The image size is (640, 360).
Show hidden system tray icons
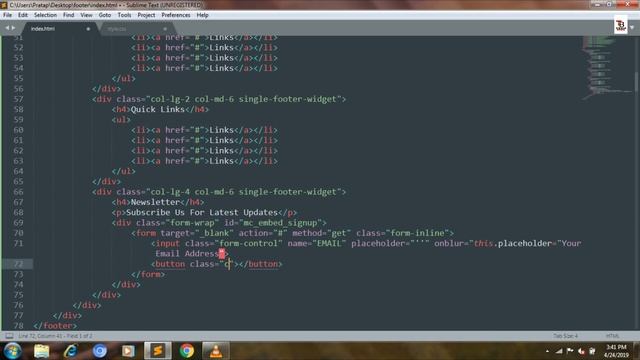547,351
